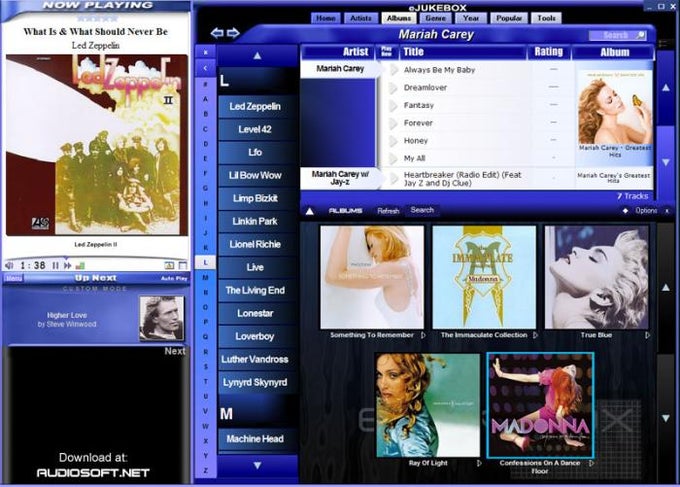This screenshot has height=487, width=680.
Task: Play the Heartbreaker (Radio Edit) track
Action: pos(393,179)
